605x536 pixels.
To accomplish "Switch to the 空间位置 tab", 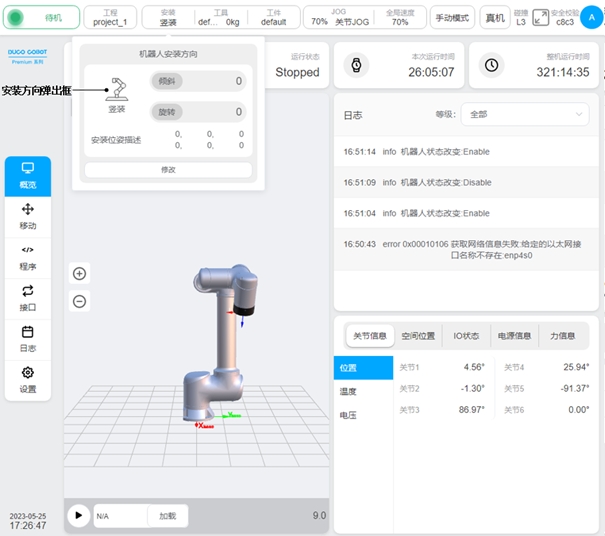I will click(x=418, y=336).
